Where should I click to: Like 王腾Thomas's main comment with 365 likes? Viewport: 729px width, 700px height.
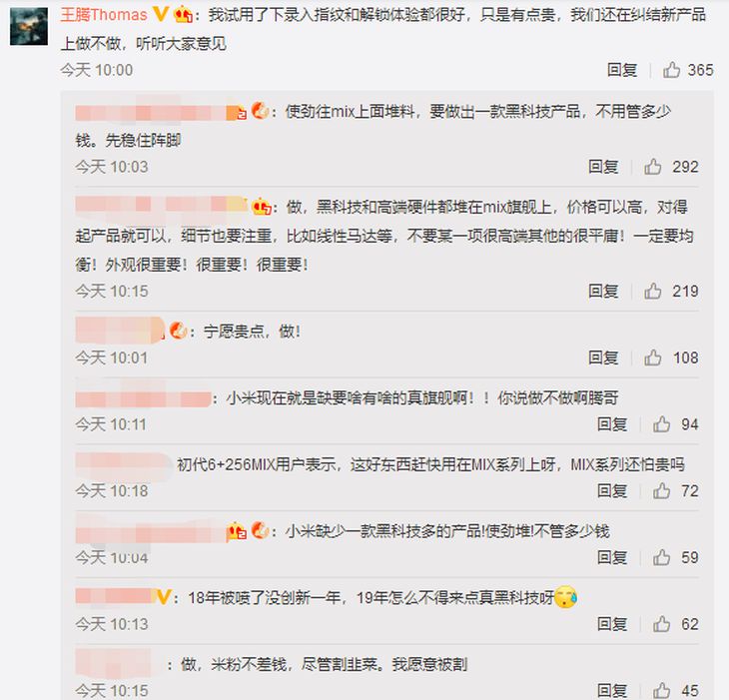coord(671,70)
